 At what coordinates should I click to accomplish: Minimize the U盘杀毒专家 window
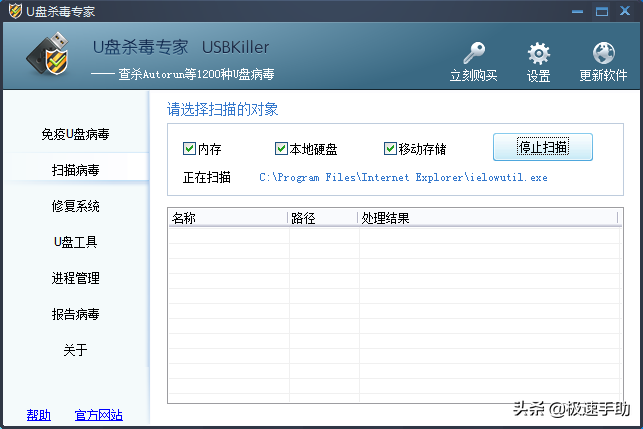pos(577,11)
